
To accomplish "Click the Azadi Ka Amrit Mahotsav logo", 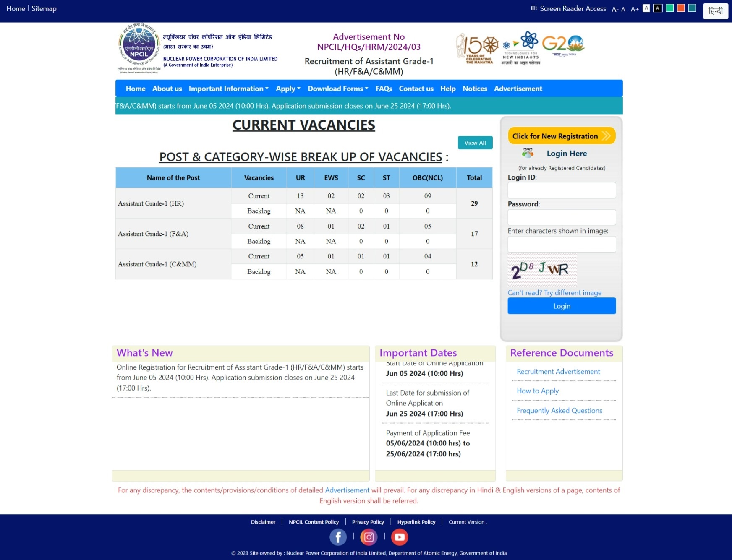I will pyautogui.click(x=521, y=48).
